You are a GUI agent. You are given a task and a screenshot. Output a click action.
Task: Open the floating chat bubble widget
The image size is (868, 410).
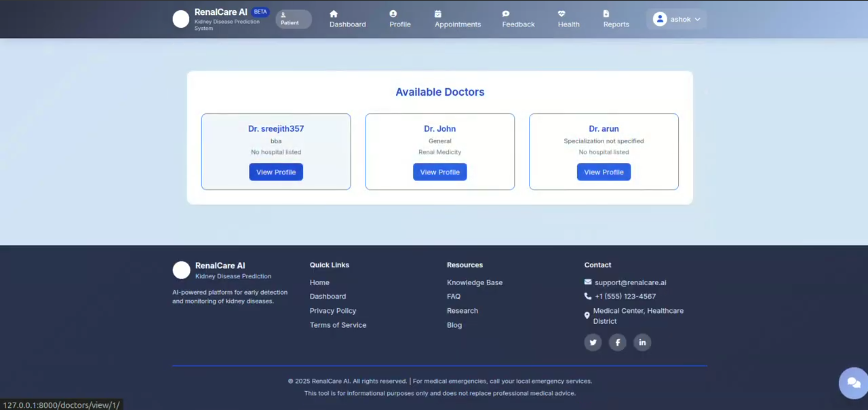854,383
